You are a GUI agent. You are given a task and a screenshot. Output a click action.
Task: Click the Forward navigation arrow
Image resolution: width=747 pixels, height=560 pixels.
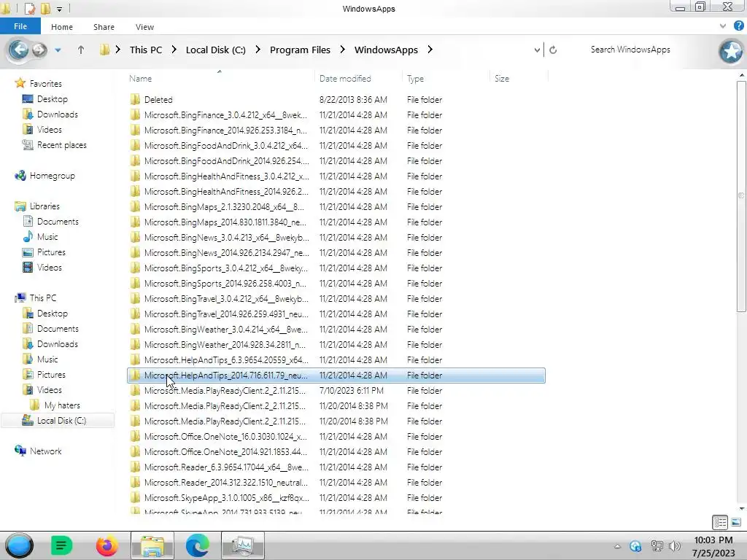(x=39, y=50)
